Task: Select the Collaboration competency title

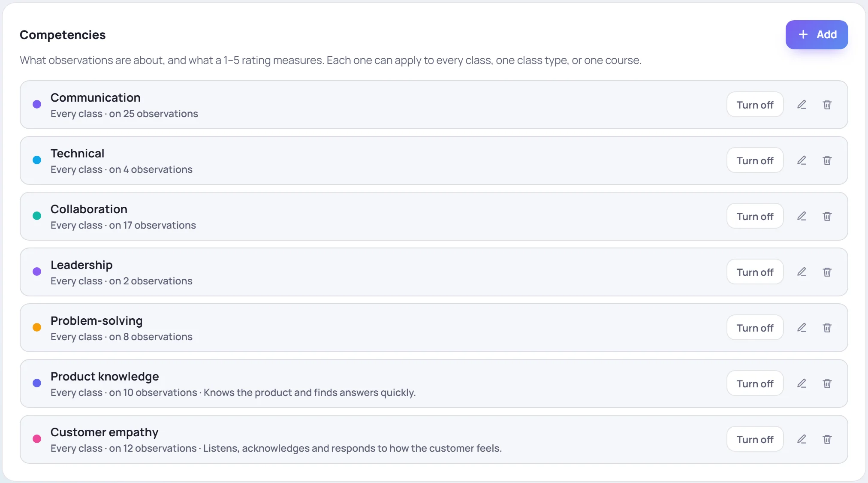Action: (89, 209)
